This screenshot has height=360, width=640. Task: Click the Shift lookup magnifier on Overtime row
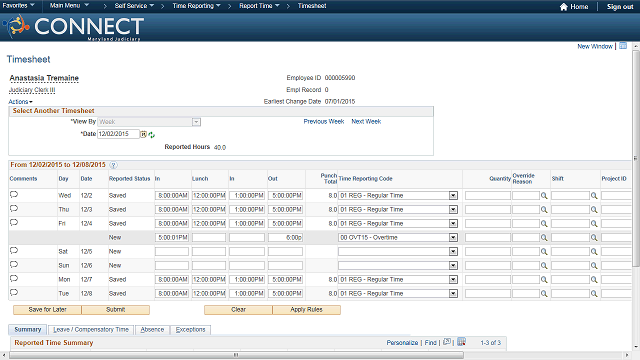(594, 238)
